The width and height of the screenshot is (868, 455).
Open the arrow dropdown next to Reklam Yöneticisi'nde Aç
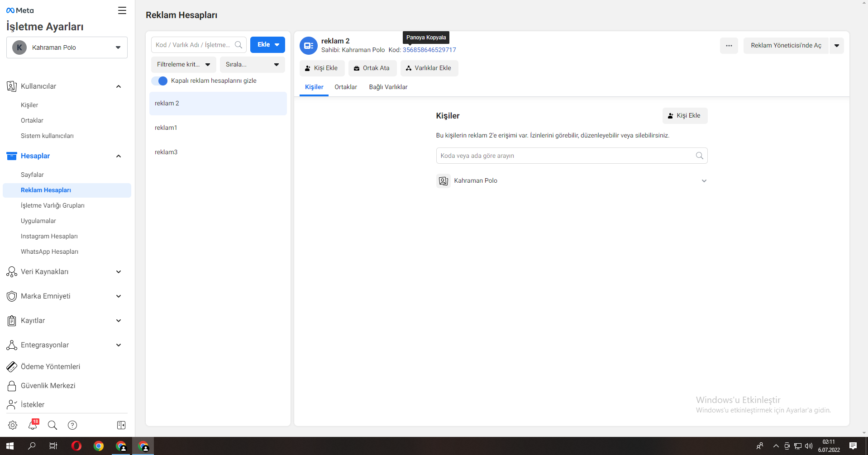point(837,46)
